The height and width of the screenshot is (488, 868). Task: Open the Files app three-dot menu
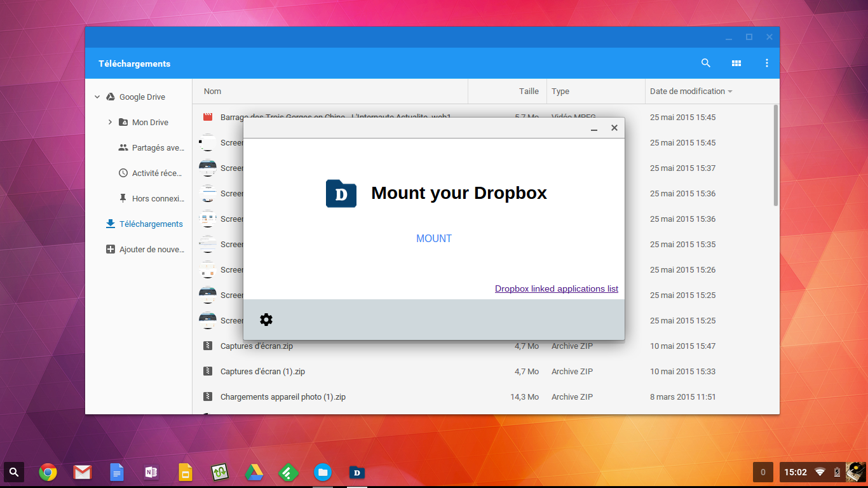pyautogui.click(x=767, y=63)
